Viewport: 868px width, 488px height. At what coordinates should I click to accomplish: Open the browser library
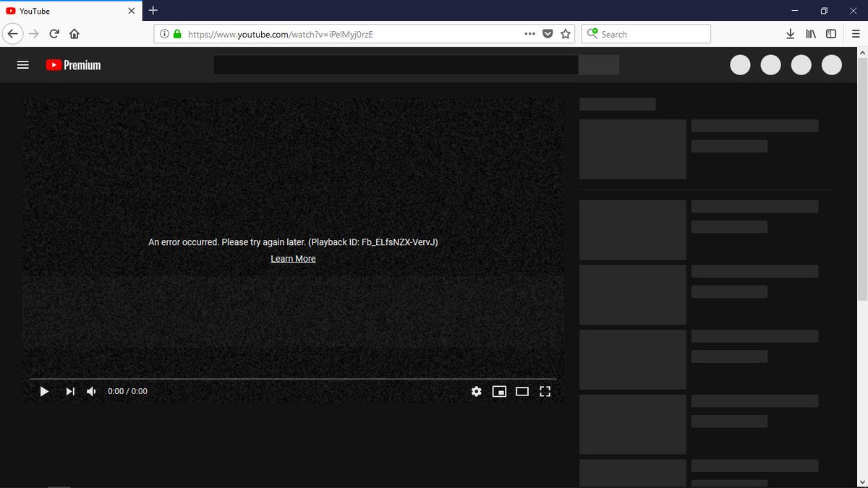(811, 34)
